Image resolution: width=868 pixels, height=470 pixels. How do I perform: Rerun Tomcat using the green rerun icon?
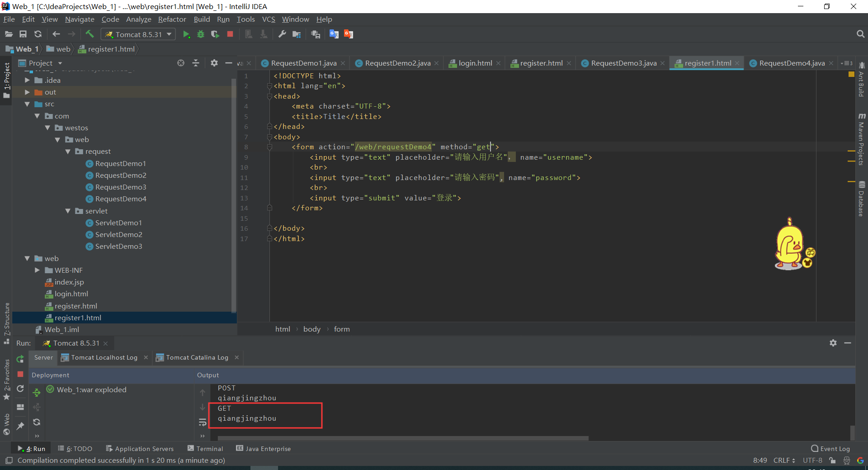(x=20, y=359)
